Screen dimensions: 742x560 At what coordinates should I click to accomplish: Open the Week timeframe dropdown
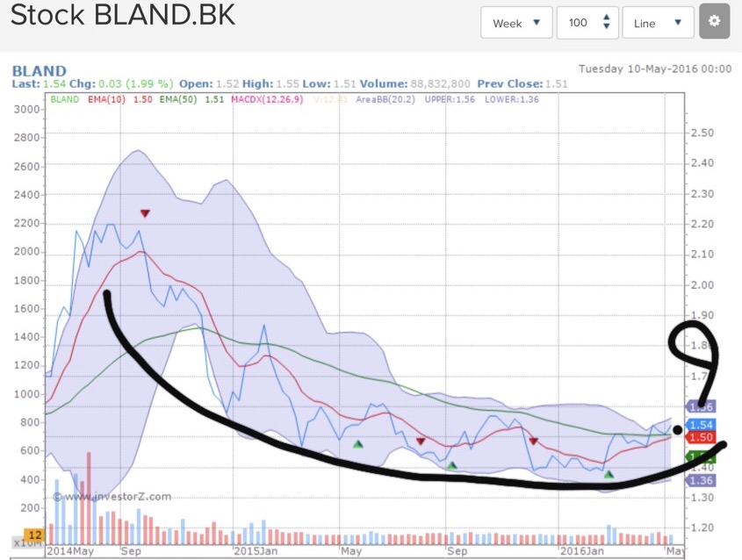pos(516,23)
